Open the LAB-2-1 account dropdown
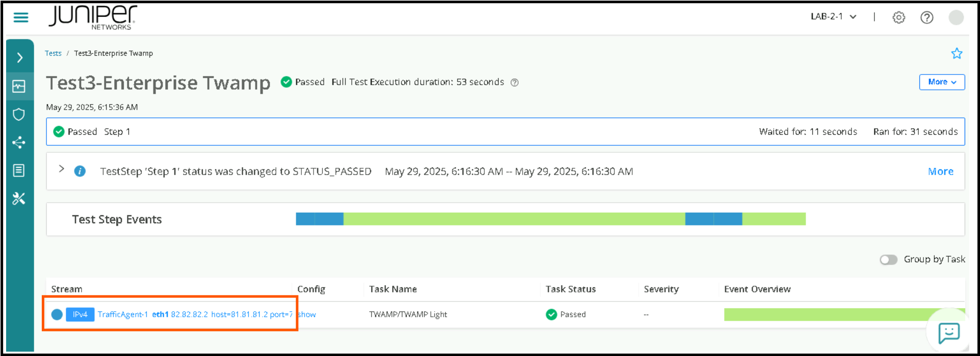Viewport: 980px width, 356px height. 833,17
